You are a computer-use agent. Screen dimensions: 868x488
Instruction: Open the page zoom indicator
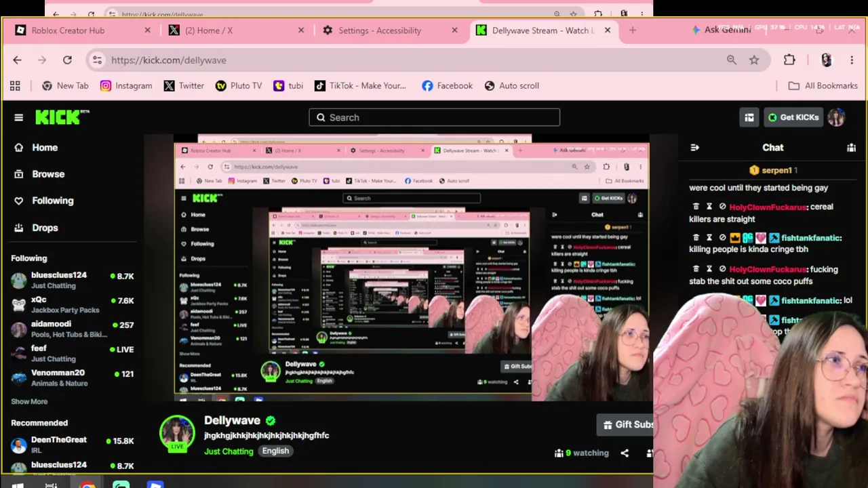[x=732, y=60]
